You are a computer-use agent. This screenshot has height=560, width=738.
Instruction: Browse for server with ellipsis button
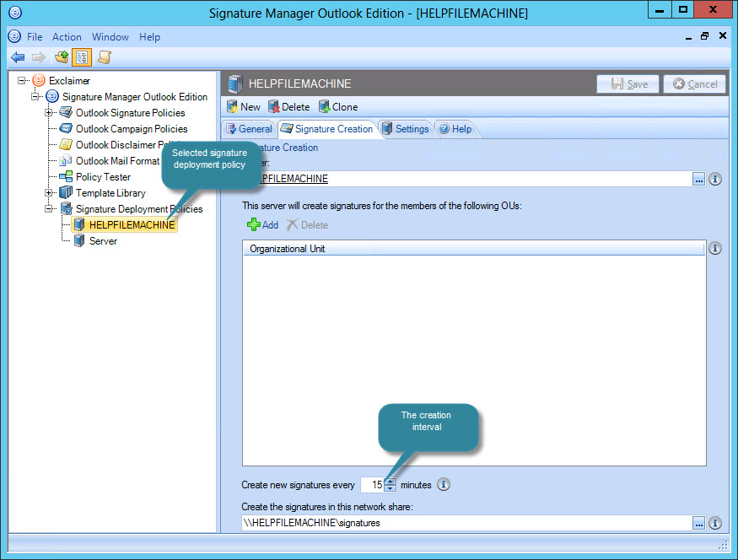pos(698,179)
